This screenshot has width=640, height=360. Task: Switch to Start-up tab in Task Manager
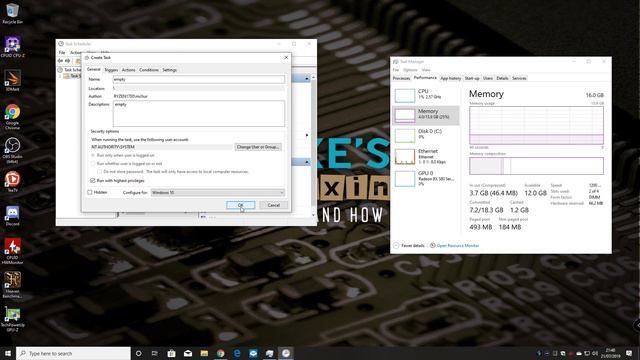click(472, 78)
